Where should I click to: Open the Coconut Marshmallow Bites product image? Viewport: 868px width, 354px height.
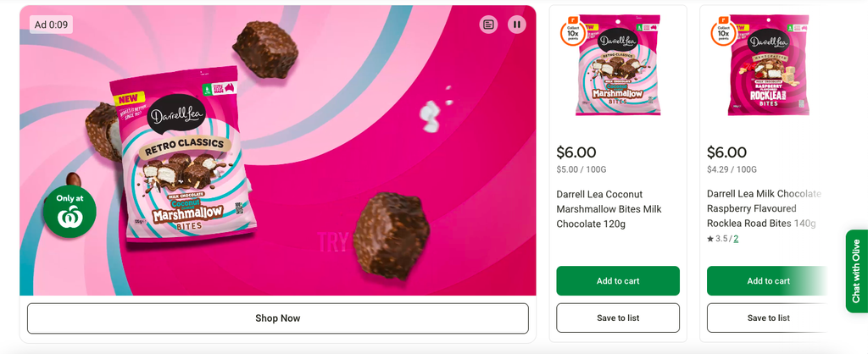pos(618,65)
